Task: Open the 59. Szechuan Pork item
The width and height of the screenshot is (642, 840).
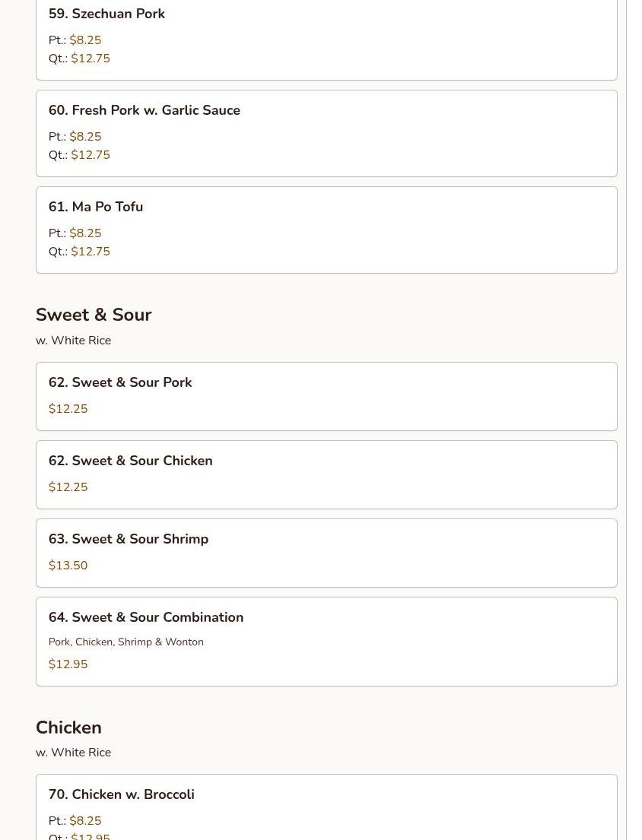Action: [106, 14]
